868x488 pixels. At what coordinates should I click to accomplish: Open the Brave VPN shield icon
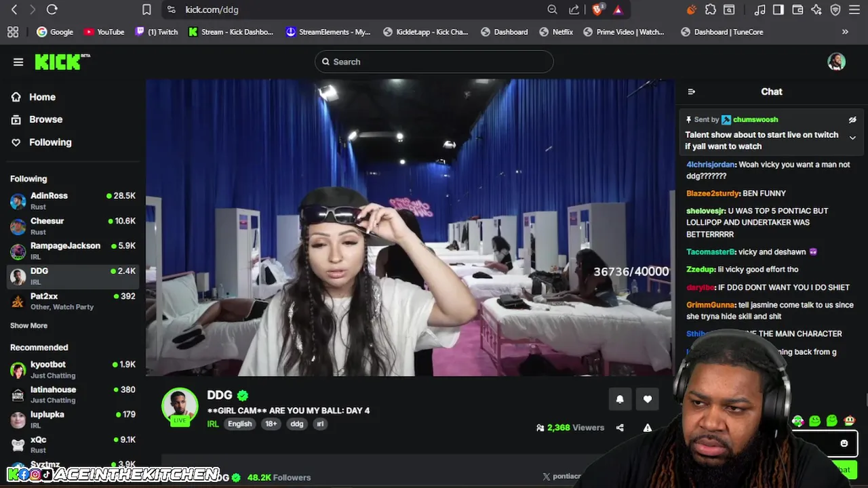[835, 9]
